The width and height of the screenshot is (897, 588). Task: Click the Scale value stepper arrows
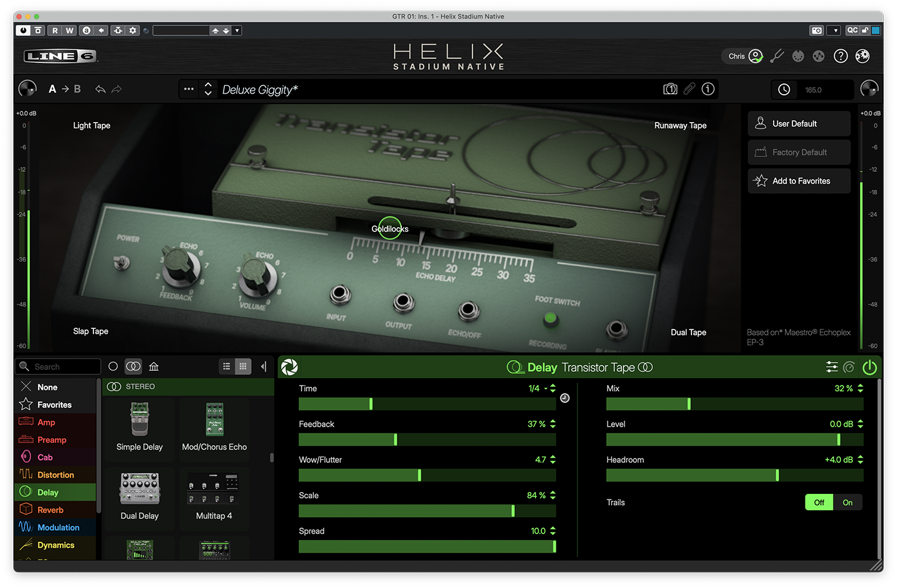pos(553,495)
